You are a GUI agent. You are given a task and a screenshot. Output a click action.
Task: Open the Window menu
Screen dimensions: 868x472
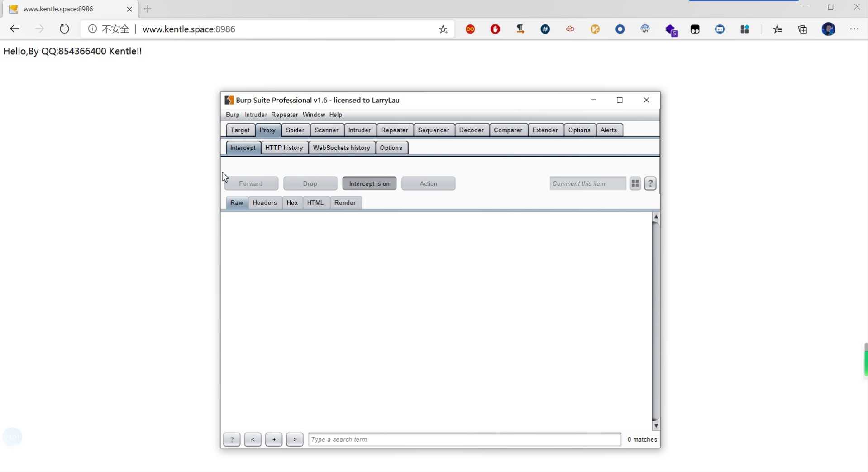[x=314, y=115]
